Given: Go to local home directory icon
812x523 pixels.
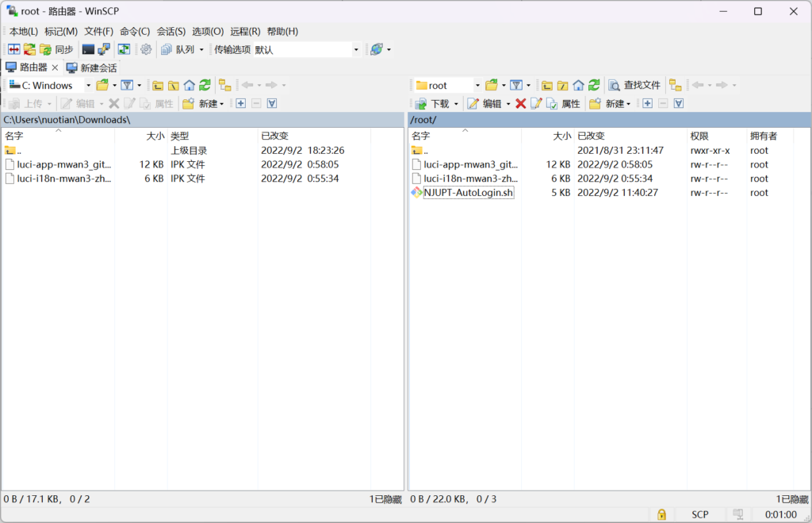Looking at the screenshot, I should point(190,85).
